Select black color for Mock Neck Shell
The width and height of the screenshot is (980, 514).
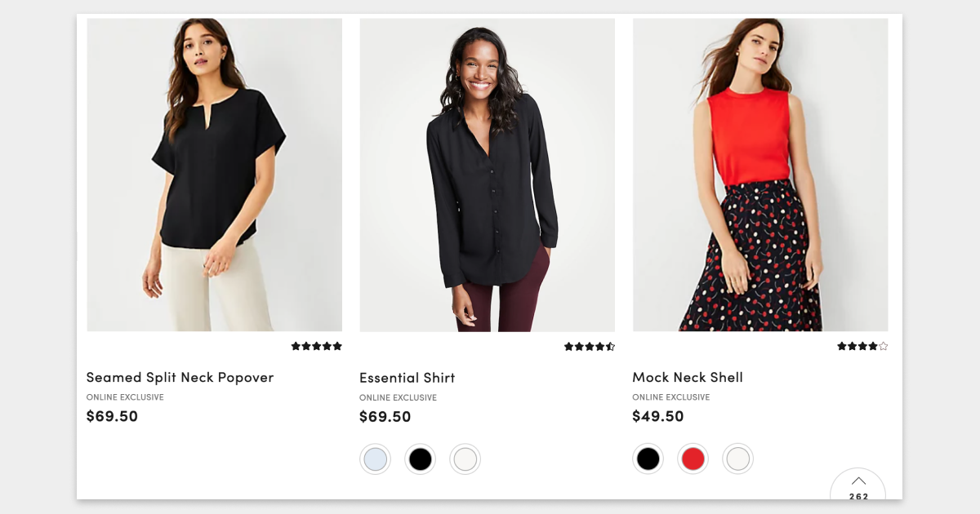(x=648, y=459)
